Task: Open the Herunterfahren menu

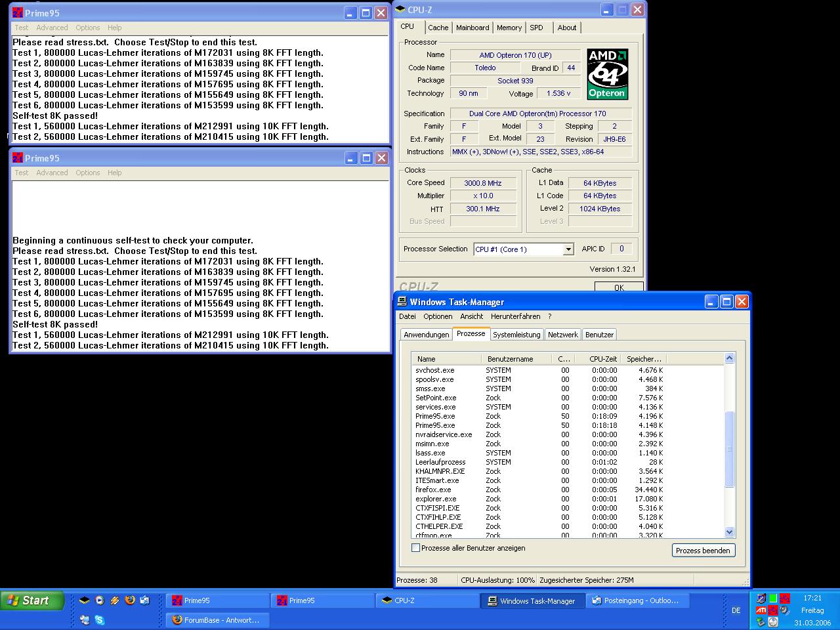Action: click(x=515, y=316)
